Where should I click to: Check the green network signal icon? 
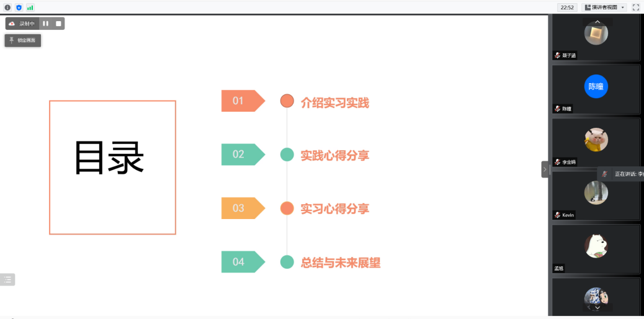coord(30,7)
